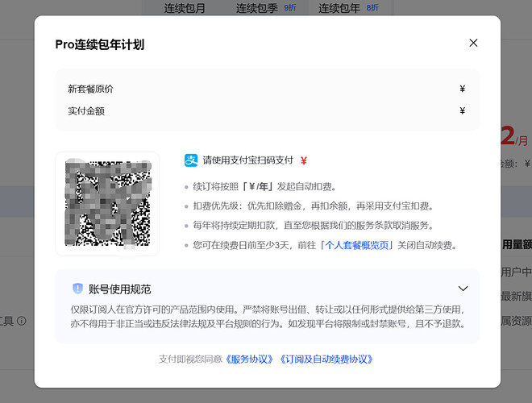Viewport: 532px width, 403px height.
Task: Click the 扣费优先级 bullet text
Action: (314, 206)
